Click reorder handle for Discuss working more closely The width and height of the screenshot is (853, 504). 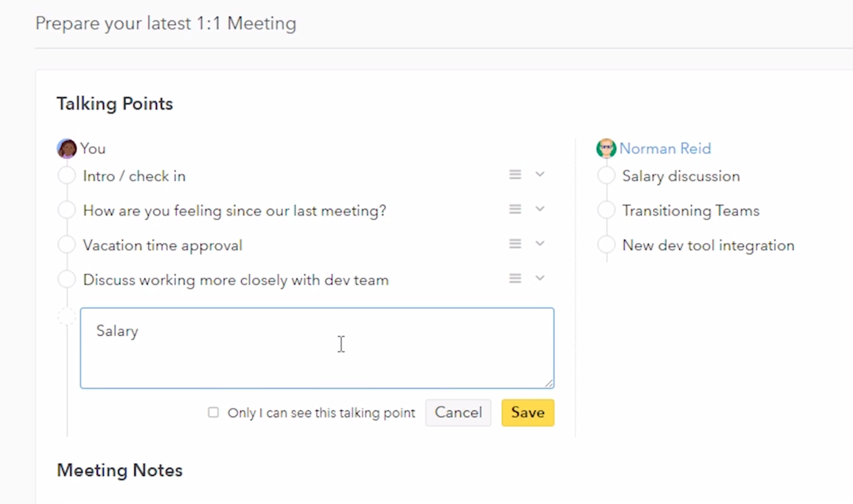(x=515, y=278)
